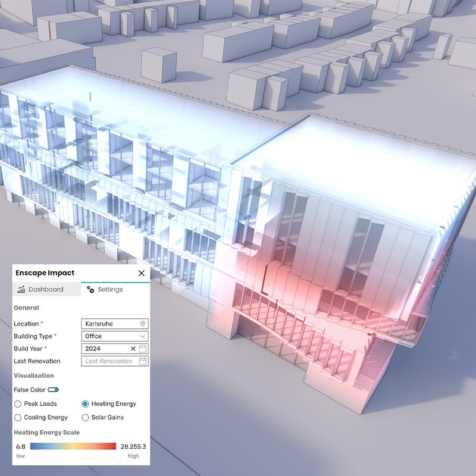The image size is (476, 476).
Task: Choose the Cooling Energy option
Action: (18, 418)
